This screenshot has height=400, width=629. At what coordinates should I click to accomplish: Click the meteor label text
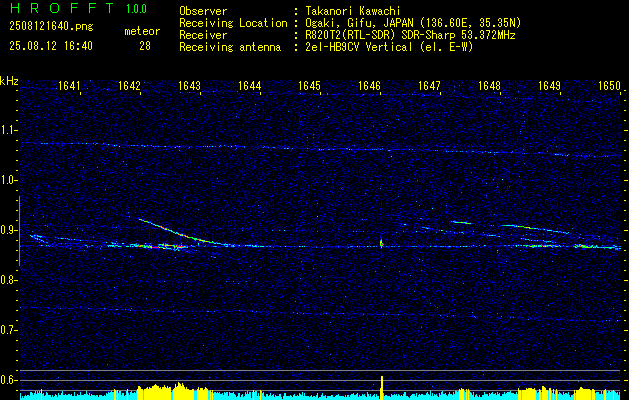[x=142, y=31]
